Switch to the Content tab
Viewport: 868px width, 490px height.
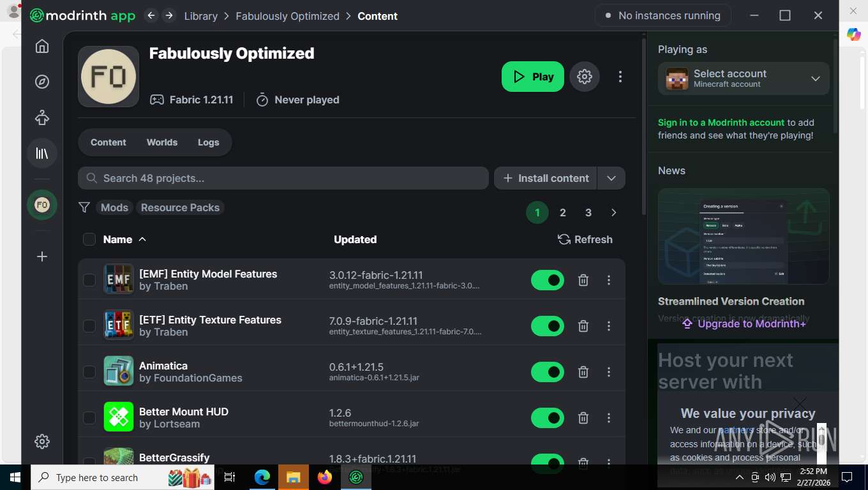click(108, 142)
